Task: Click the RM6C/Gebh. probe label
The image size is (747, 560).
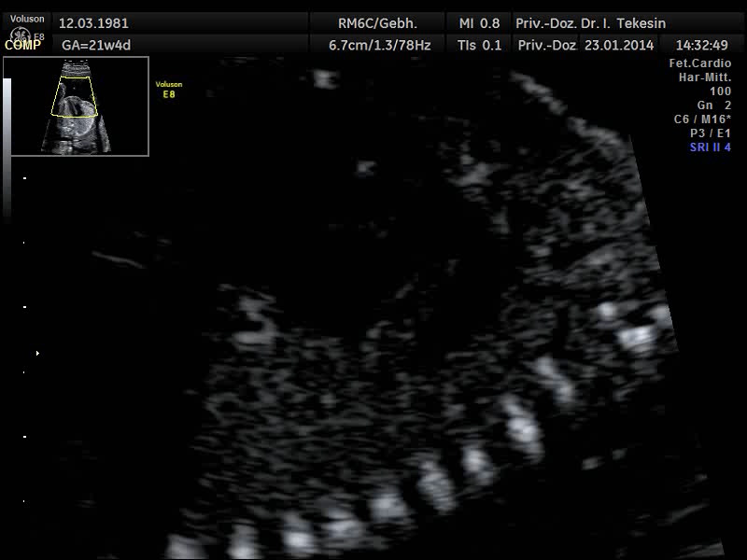Action: pyautogui.click(x=377, y=23)
